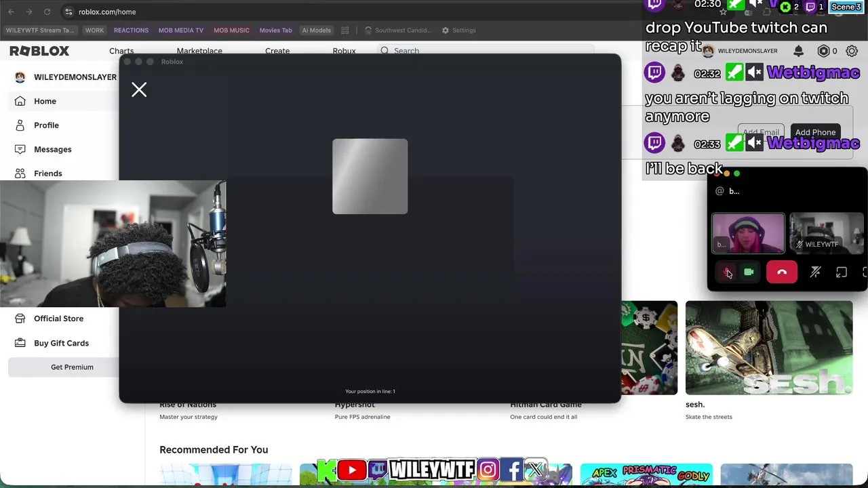Open Profile in Roblox sidebar
Screen dimensions: 868x488
pyautogui.click(x=46, y=125)
